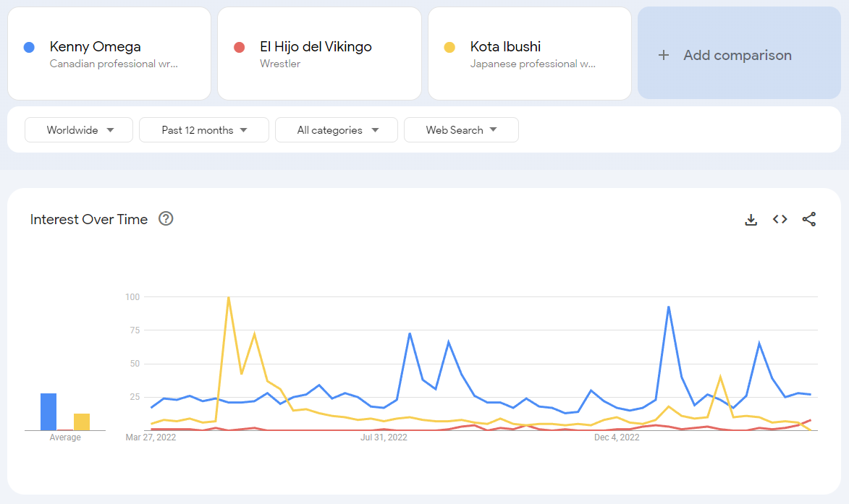The height and width of the screenshot is (504, 849).
Task: Edit the Kenny Omega search term
Action: (x=96, y=47)
